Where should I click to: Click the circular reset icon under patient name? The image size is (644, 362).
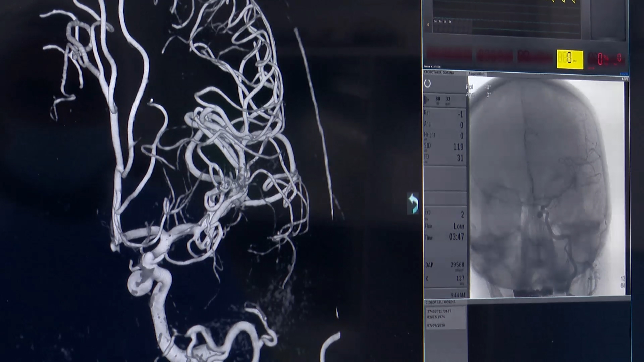[x=427, y=84]
